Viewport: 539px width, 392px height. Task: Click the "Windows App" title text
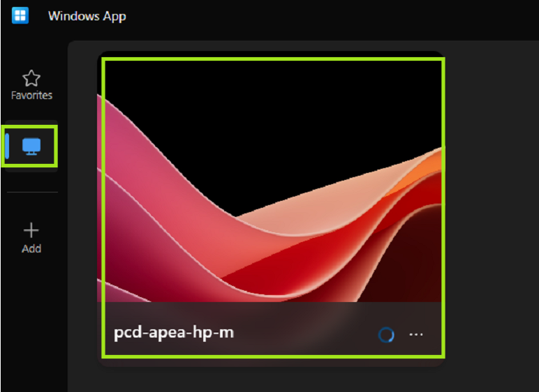[87, 16]
